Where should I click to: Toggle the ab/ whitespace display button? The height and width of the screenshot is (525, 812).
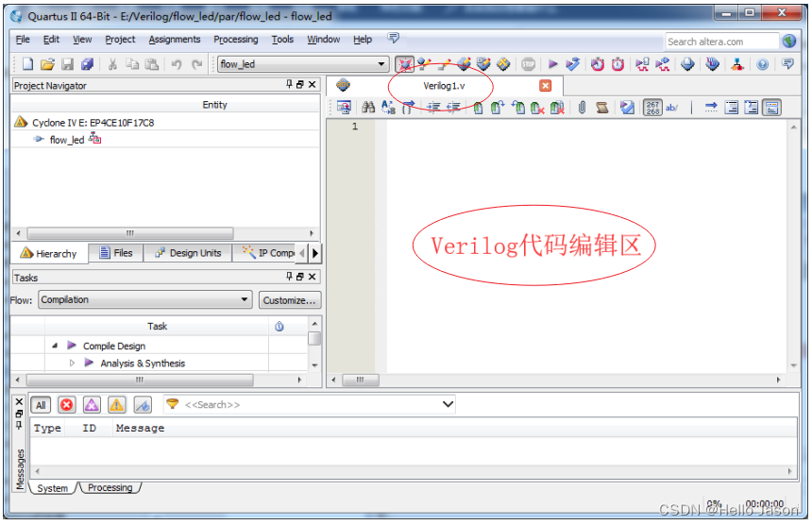click(x=671, y=108)
